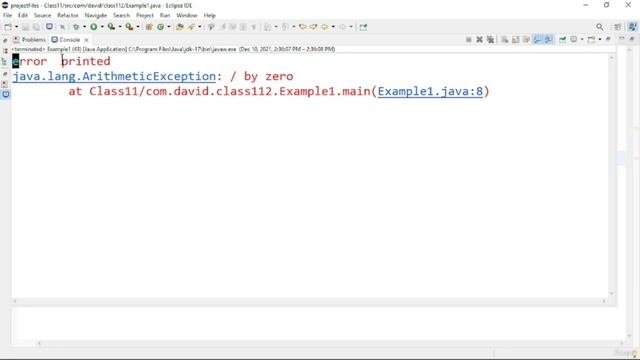Click the java.lang.ArithmeticException link

(114, 76)
